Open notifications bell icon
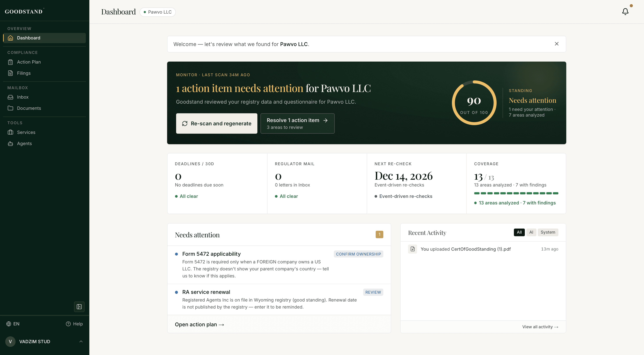 (x=625, y=12)
